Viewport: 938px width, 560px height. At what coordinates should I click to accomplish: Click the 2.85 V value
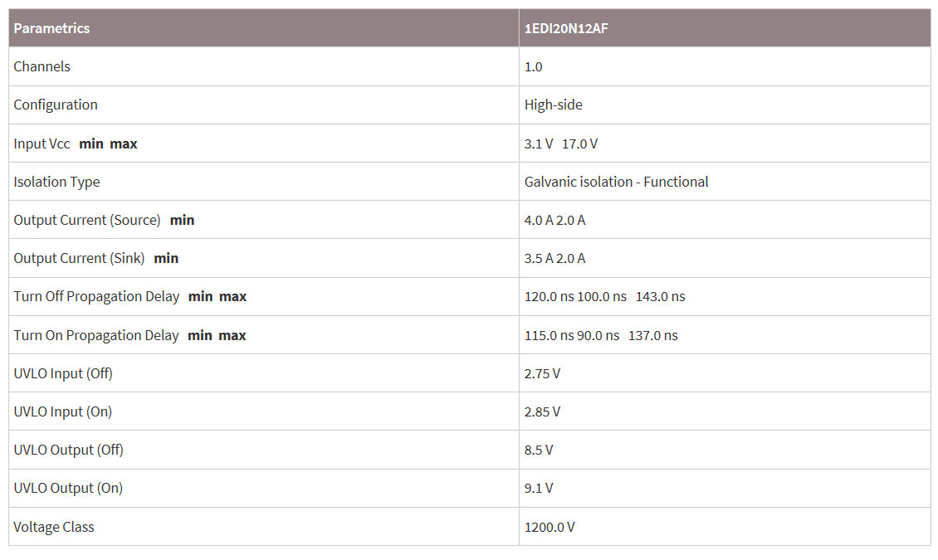[542, 411]
